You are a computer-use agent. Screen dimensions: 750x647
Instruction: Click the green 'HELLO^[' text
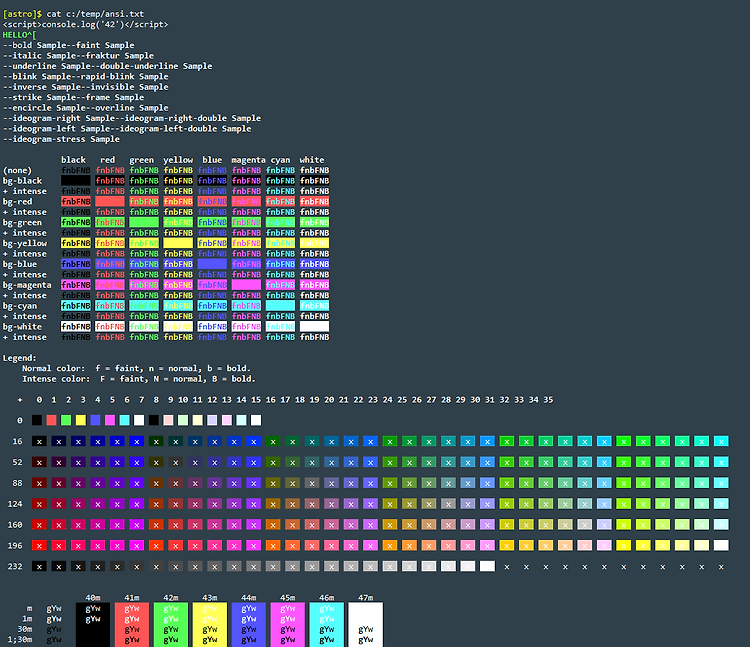point(20,35)
